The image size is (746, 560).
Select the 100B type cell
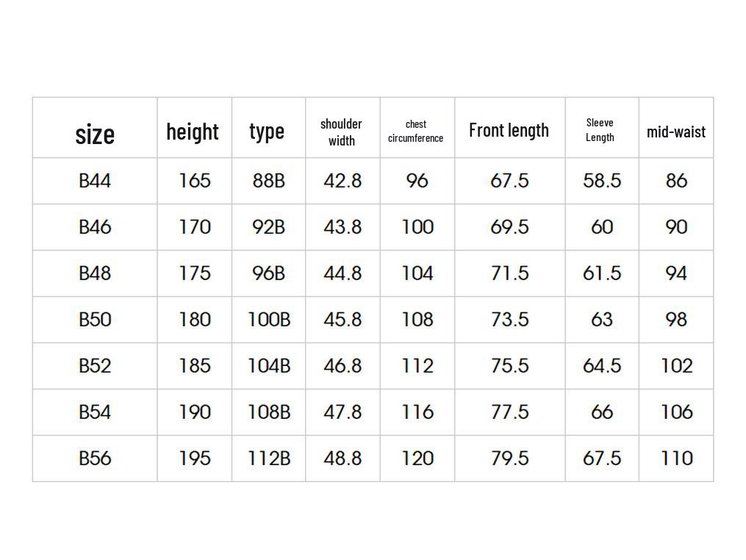tap(269, 319)
